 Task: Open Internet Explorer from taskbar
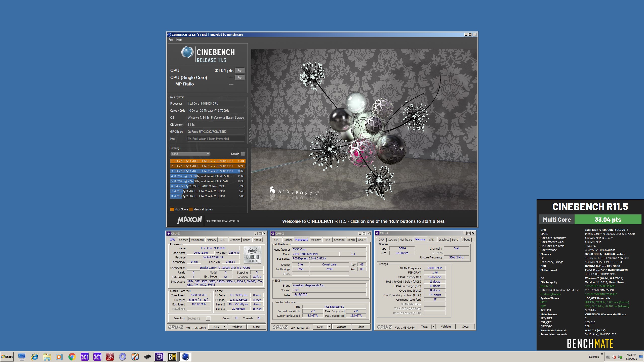(x=34, y=356)
